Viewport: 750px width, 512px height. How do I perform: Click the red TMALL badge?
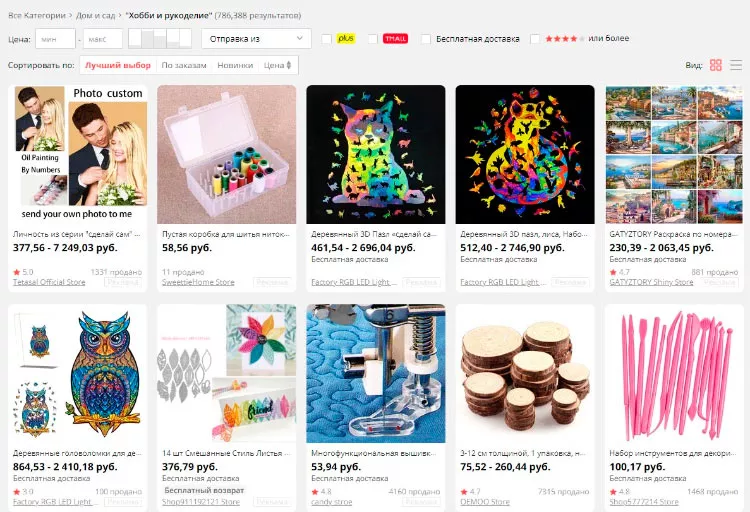tap(396, 39)
